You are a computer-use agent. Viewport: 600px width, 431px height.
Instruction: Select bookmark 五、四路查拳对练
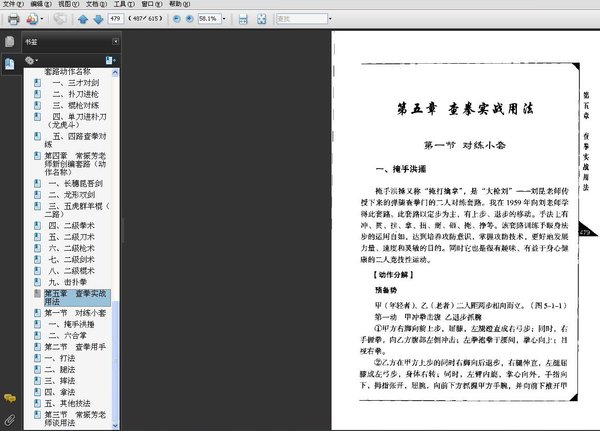click(76, 140)
